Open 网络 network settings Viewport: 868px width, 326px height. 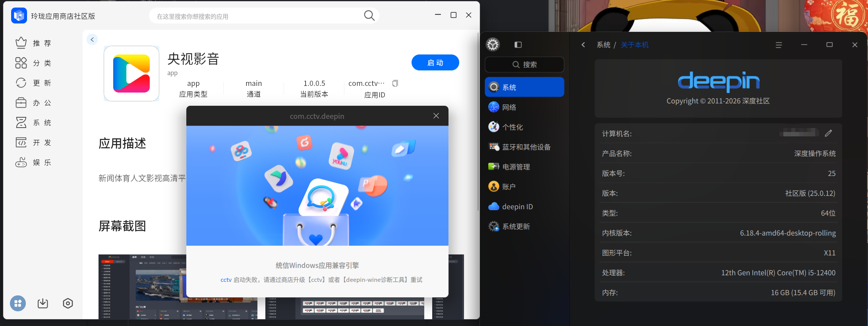pyautogui.click(x=524, y=107)
